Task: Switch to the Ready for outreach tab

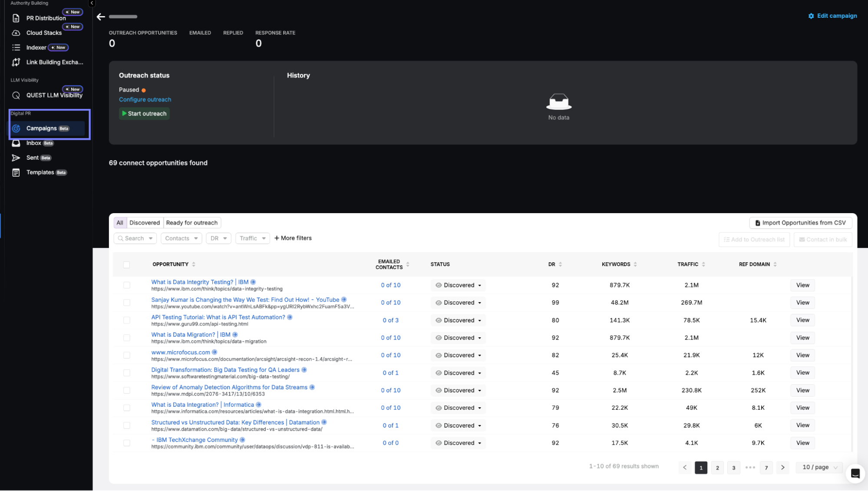Action: pos(192,222)
